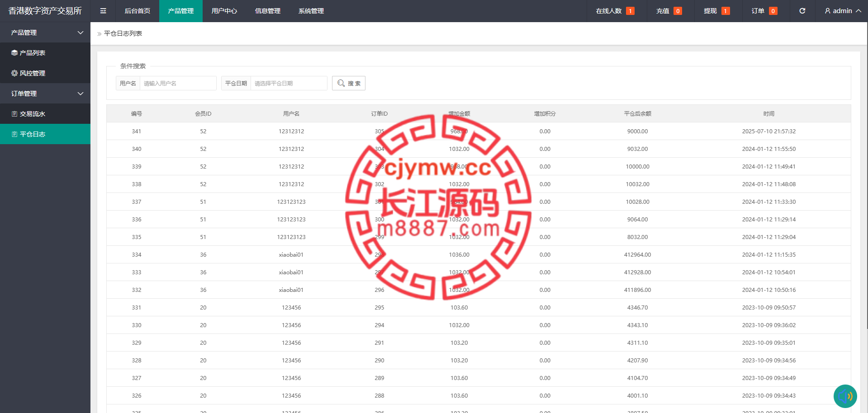Viewport: 868px width, 413px height.
Task: Click the balance value 9032.00
Action: 637,149
